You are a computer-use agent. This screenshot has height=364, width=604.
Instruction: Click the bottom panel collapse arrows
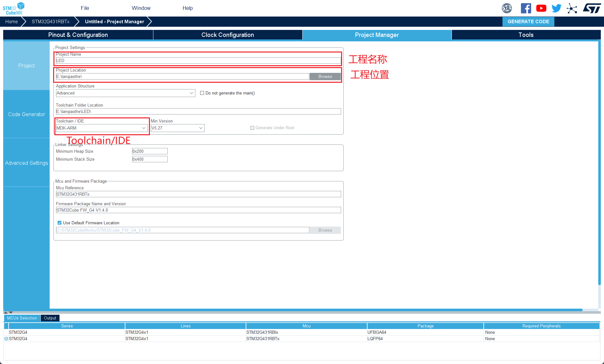pos(8,312)
